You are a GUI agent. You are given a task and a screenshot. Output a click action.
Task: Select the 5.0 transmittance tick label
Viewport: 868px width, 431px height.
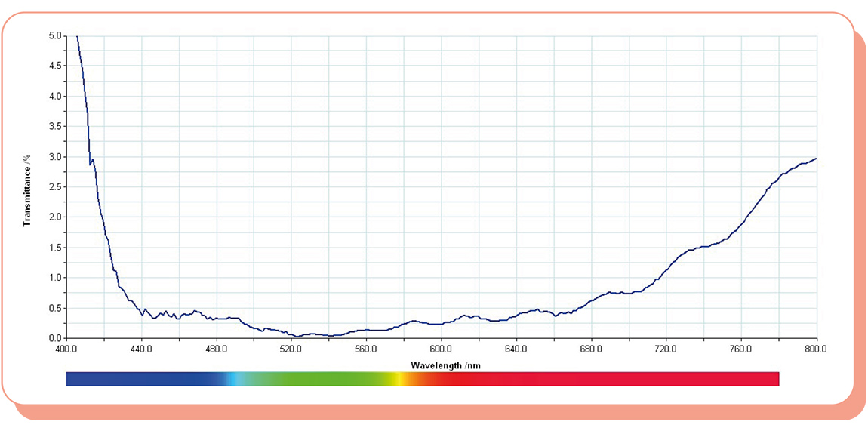54,35
